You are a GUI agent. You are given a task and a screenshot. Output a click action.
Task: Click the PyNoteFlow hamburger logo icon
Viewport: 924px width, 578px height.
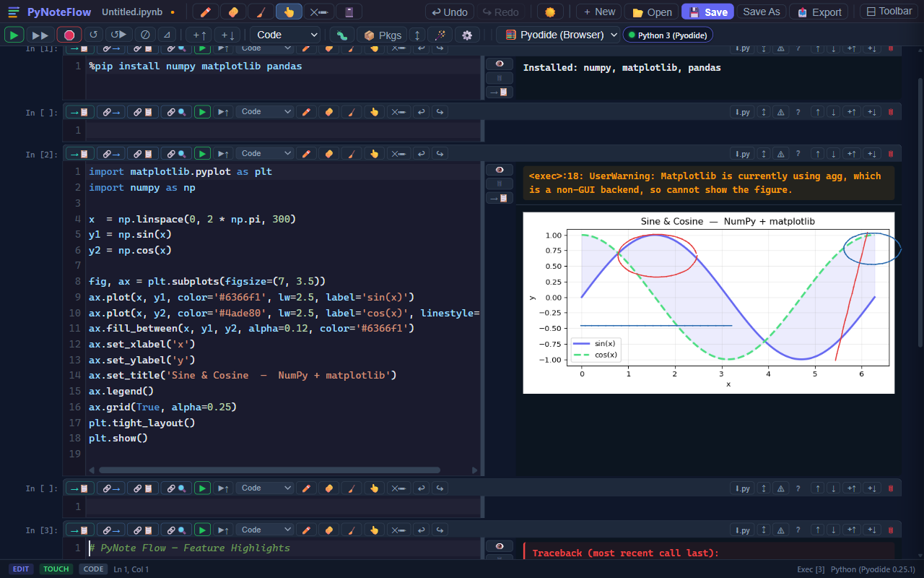pos(14,12)
